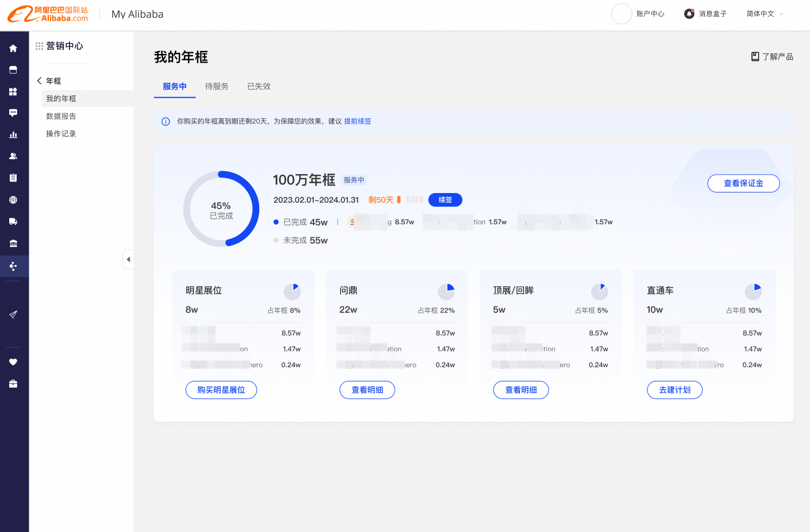The height and width of the screenshot is (532, 810).
Task: Click the 购买明星展位 button
Action: (x=221, y=390)
